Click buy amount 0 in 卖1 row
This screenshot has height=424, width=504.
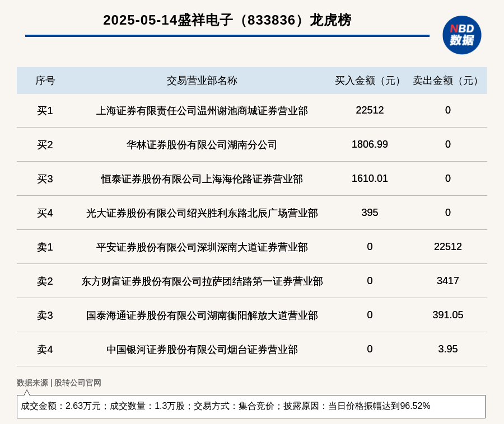point(370,247)
